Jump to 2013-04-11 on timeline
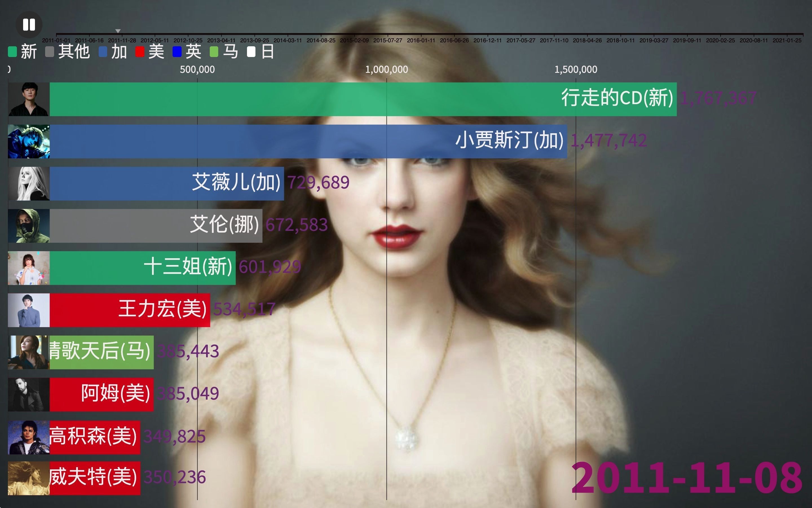This screenshot has height=508, width=812. tap(221, 40)
